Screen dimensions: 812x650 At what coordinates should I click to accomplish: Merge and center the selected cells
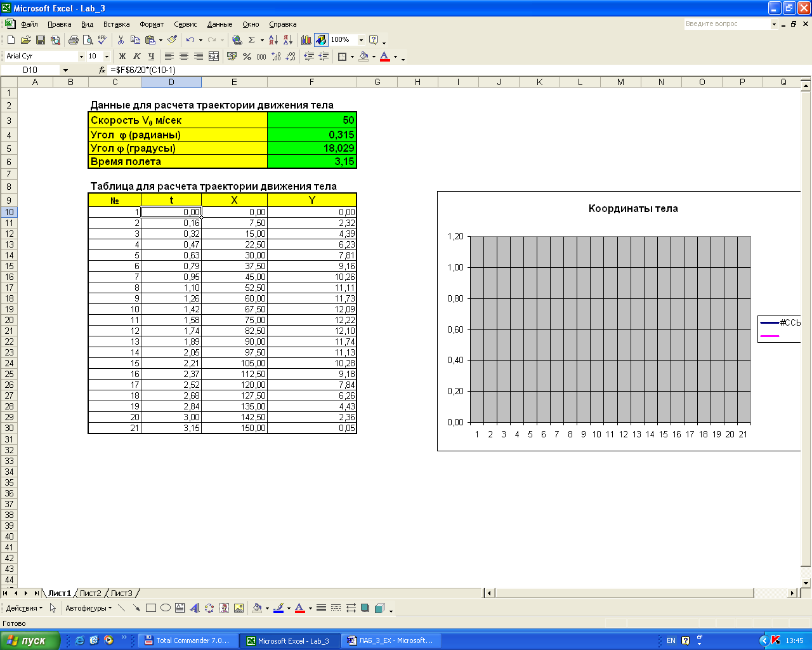coord(214,56)
